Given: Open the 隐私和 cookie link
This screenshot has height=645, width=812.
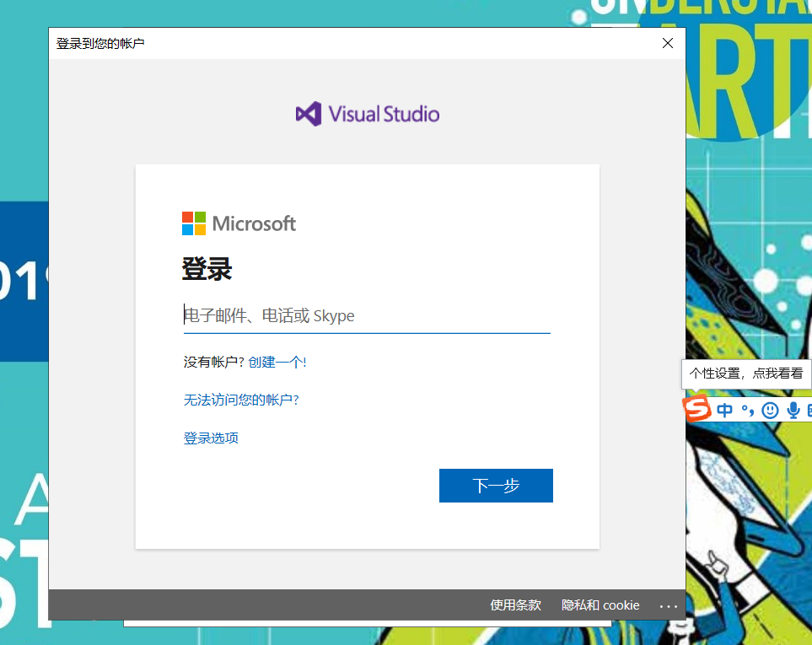Looking at the screenshot, I should coord(600,605).
